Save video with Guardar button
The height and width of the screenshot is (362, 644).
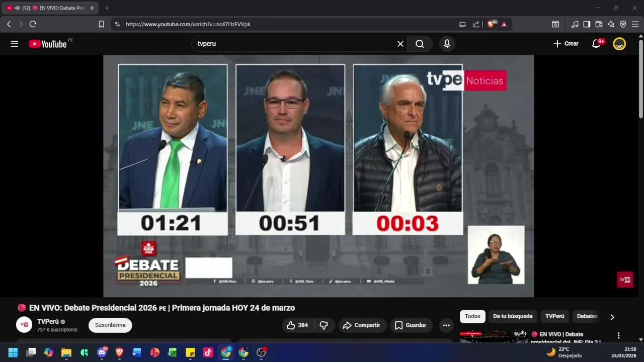tap(411, 325)
